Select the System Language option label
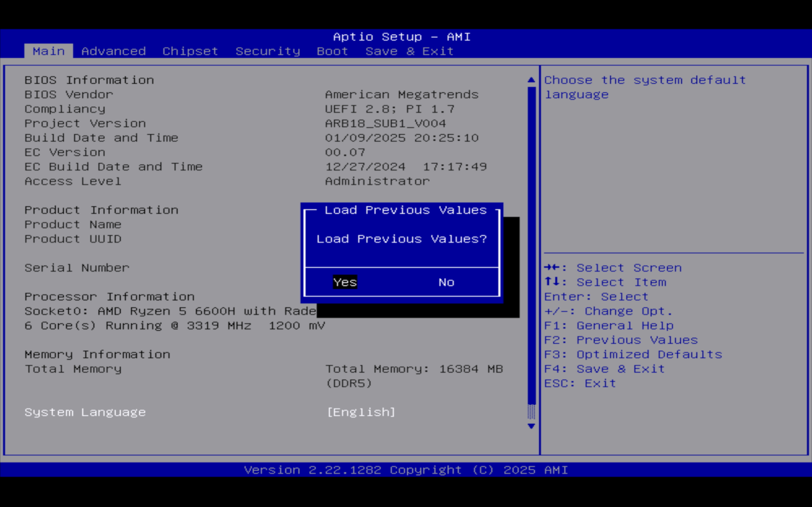 point(85,412)
